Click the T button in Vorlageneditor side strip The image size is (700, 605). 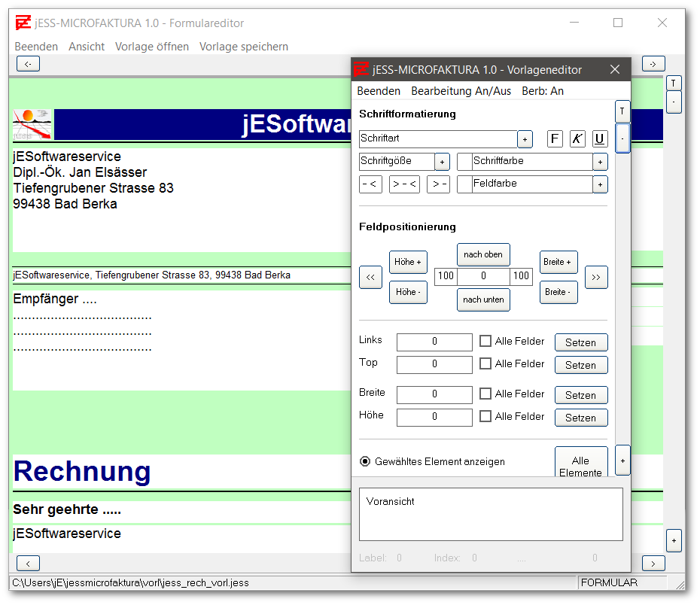pyautogui.click(x=622, y=111)
